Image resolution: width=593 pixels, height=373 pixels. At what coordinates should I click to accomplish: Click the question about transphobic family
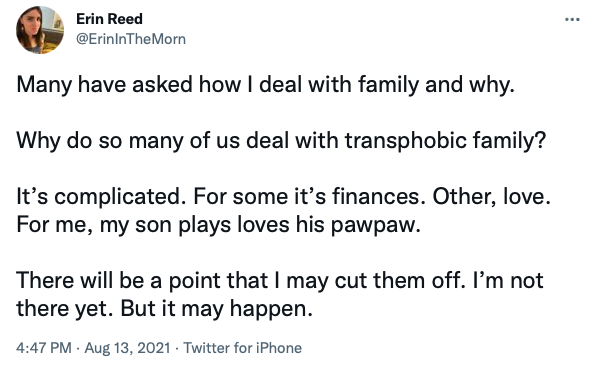(281, 141)
